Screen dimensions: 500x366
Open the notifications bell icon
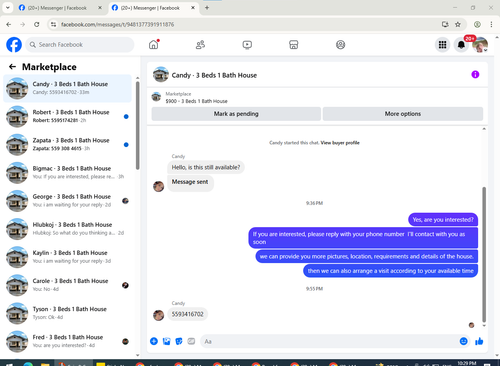pyautogui.click(x=461, y=45)
